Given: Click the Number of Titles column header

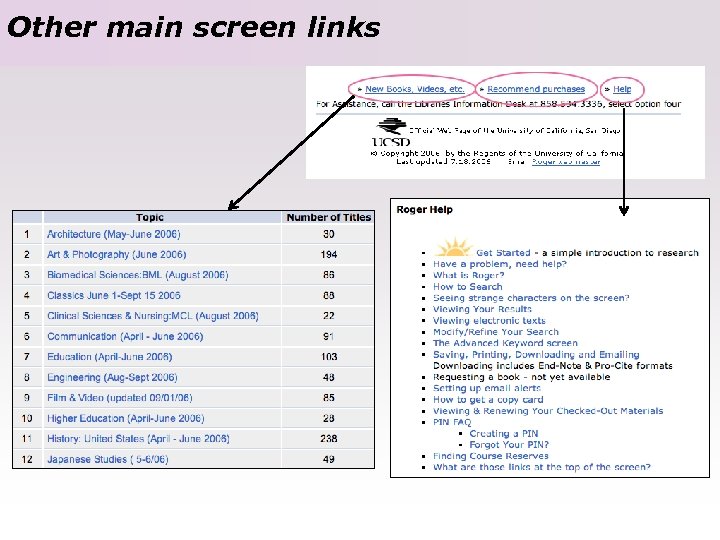Looking at the screenshot, I should tap(329, 217).
